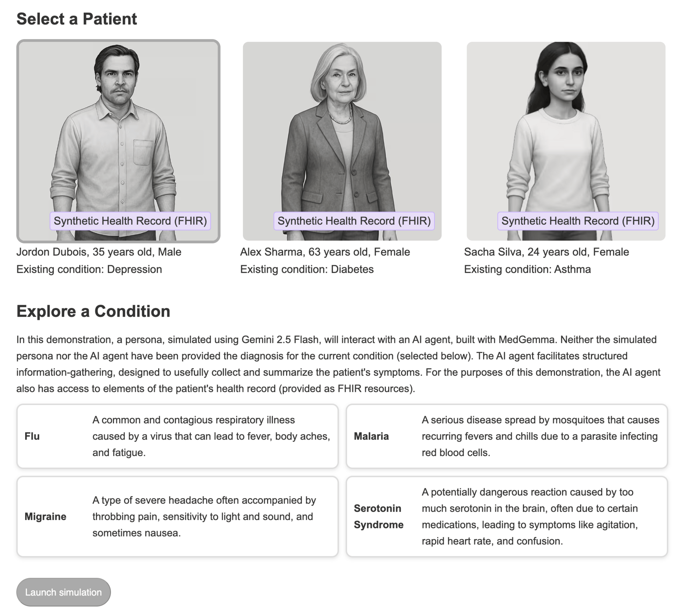Click 'Existing condition: Diabetes' label

coord(307,269)
